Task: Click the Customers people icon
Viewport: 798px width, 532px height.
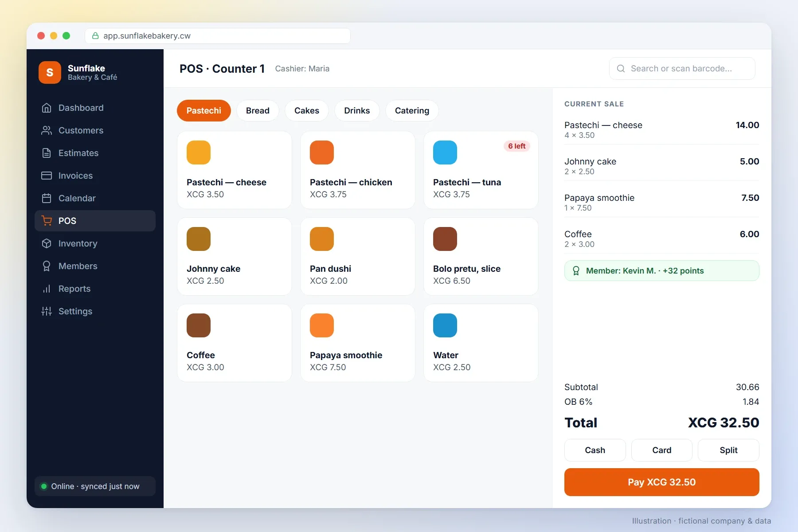Action: click(47, 130)
